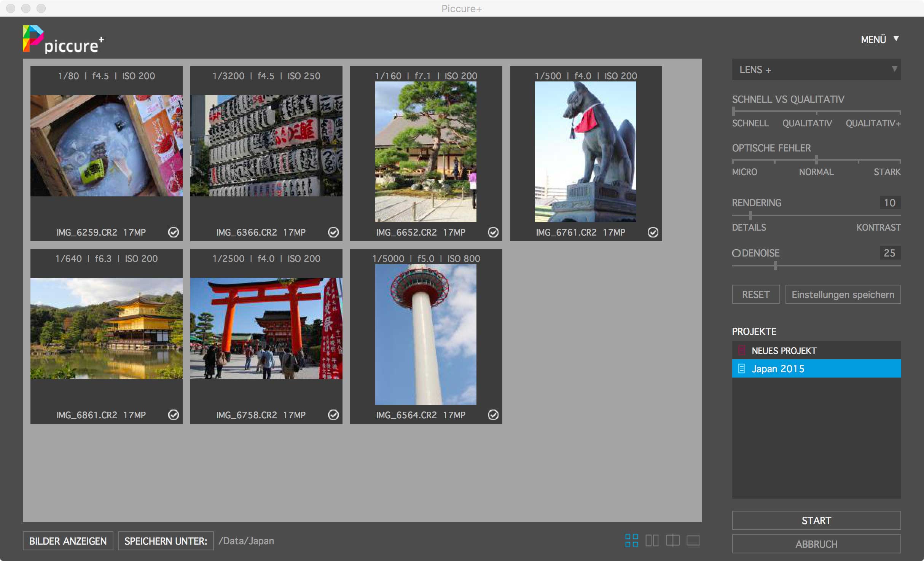
Task: Select the Japan 2015 project entry
Action: [816, 368]
